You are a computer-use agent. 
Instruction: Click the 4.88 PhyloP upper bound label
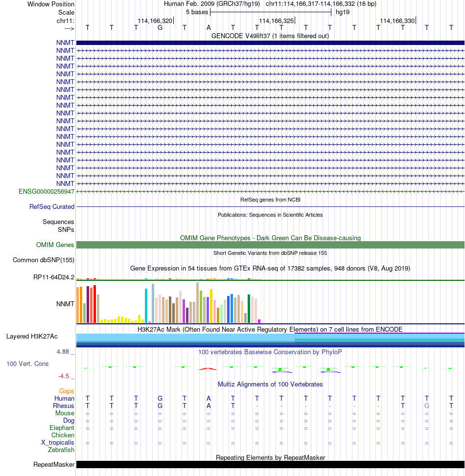pos(63,352)
